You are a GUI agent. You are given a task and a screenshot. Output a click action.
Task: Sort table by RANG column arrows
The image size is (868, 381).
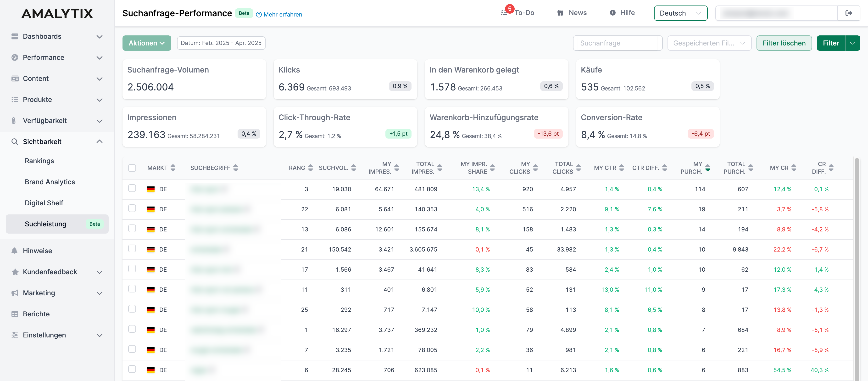click(x=310, y=168)
